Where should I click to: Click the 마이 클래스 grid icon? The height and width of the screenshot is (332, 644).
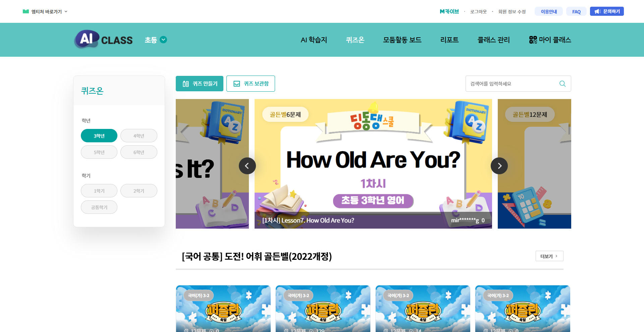[x=533, y=40]
